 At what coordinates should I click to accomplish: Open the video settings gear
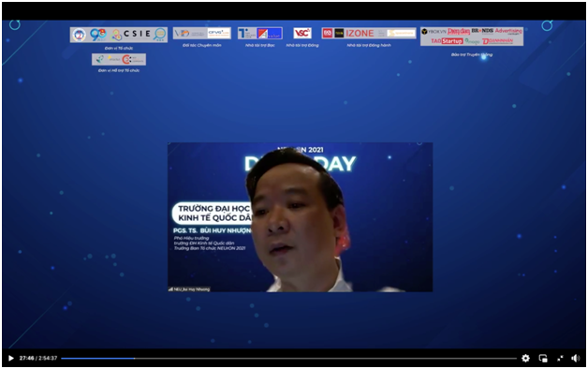click(x=525, y=358)
